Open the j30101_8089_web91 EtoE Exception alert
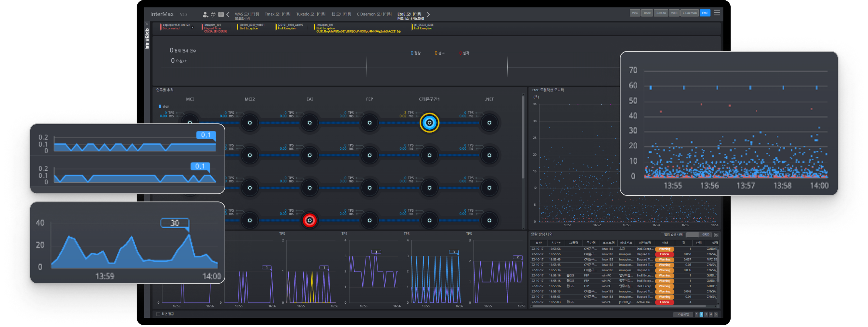868x327 pixels. coord(251,27)
